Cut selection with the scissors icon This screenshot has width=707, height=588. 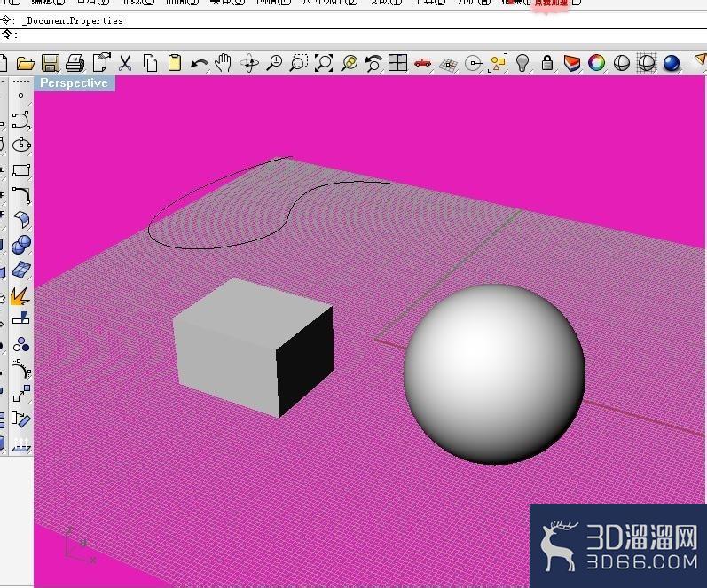click(125, 63)
